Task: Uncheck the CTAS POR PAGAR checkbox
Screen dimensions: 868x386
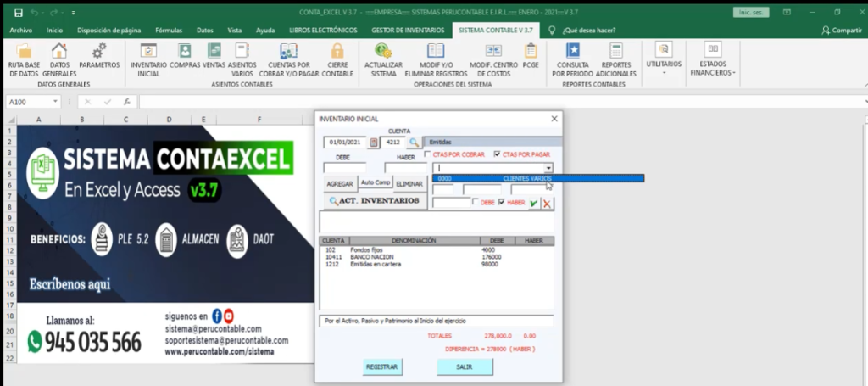Action: coord(497,154)
